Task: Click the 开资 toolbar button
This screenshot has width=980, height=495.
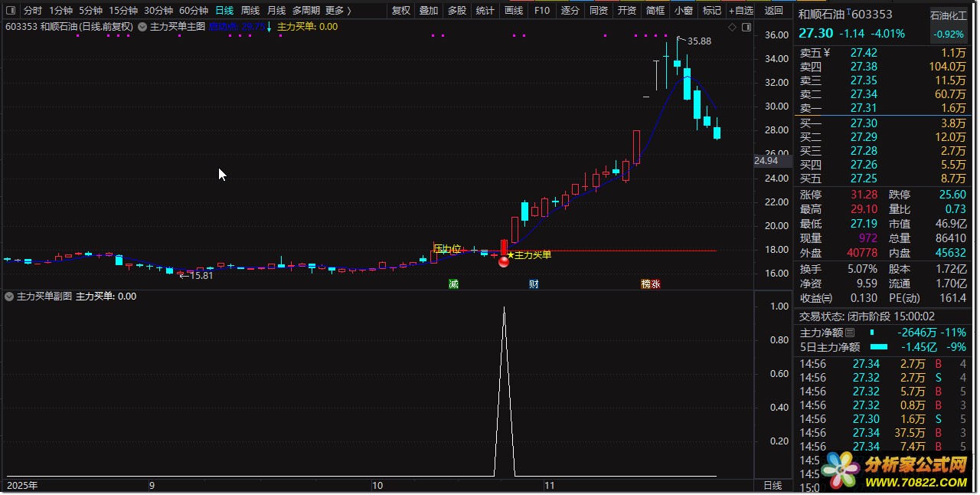Action: (x=627, y=11)
